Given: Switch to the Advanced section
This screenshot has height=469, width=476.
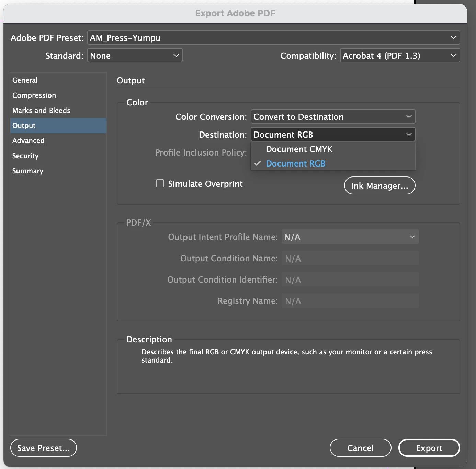Looking at the screenshot, I should [x=58, y=141].
